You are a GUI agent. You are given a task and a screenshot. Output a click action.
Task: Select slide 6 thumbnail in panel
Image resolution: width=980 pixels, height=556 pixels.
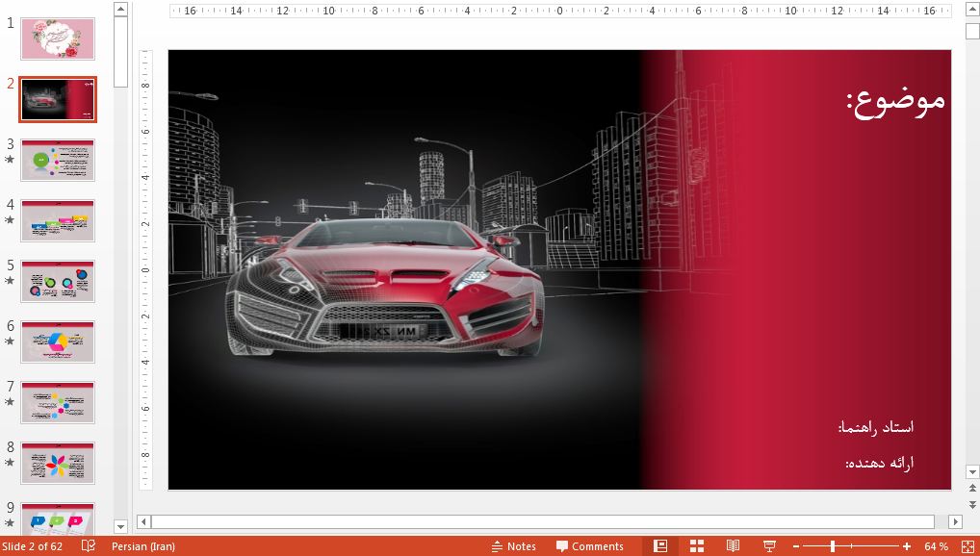click(x=58, y=341)
